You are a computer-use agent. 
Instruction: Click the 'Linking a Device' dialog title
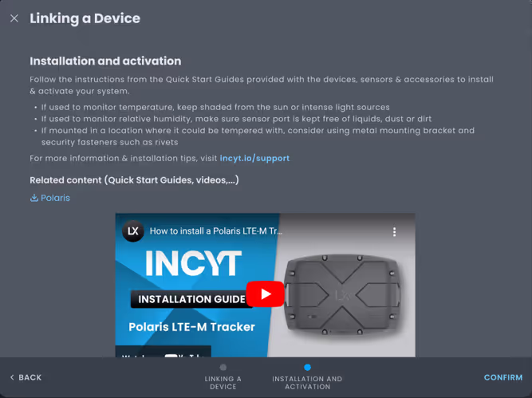(85, 18)
